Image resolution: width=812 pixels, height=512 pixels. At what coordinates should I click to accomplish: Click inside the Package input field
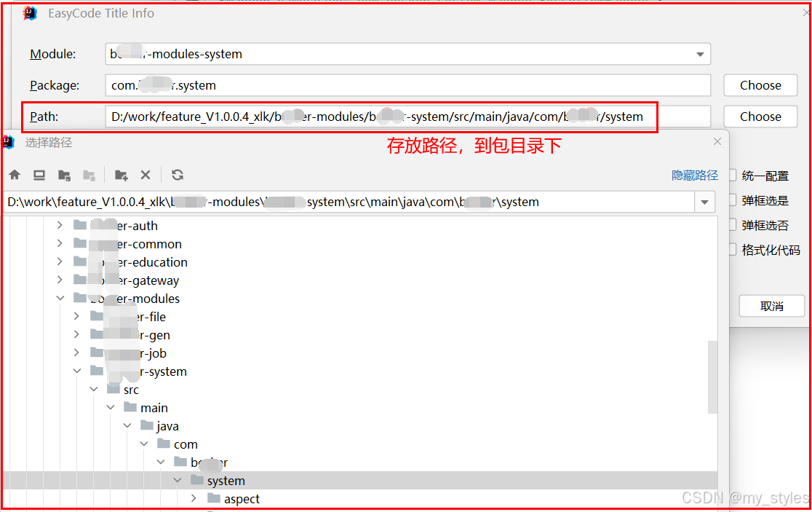(291, 85)
